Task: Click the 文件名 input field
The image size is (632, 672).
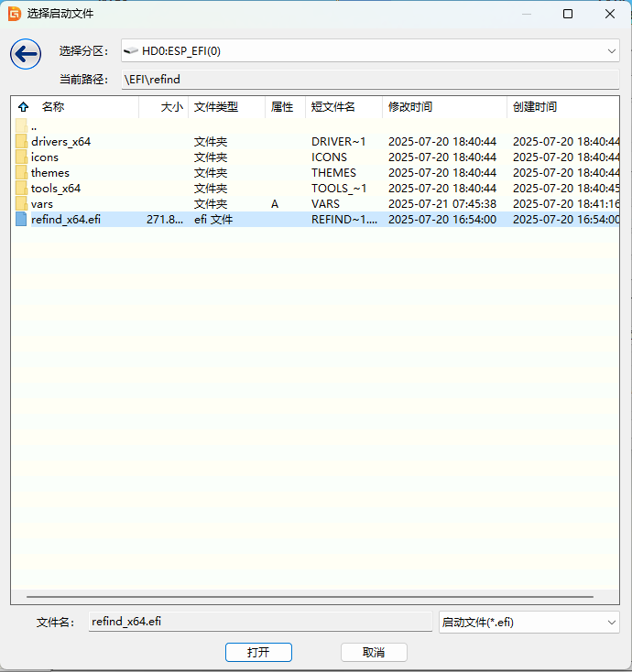Action: [x=260, y=622]
